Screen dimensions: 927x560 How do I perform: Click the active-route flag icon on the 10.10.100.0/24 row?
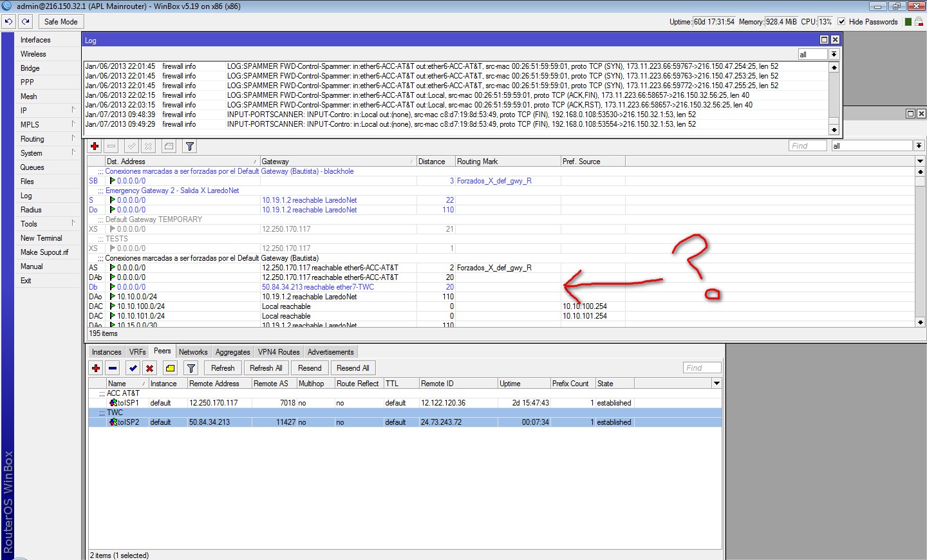coord(113,306)
